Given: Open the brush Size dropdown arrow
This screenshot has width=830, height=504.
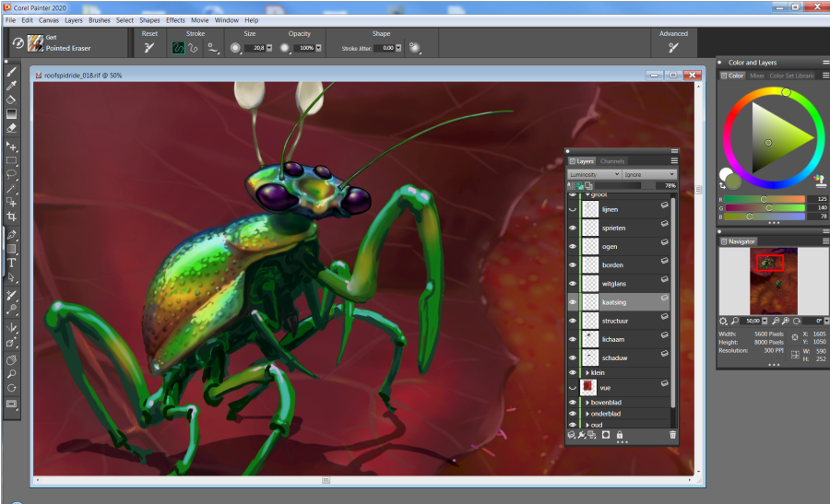Looking at the screenshot, I should 269,48.
